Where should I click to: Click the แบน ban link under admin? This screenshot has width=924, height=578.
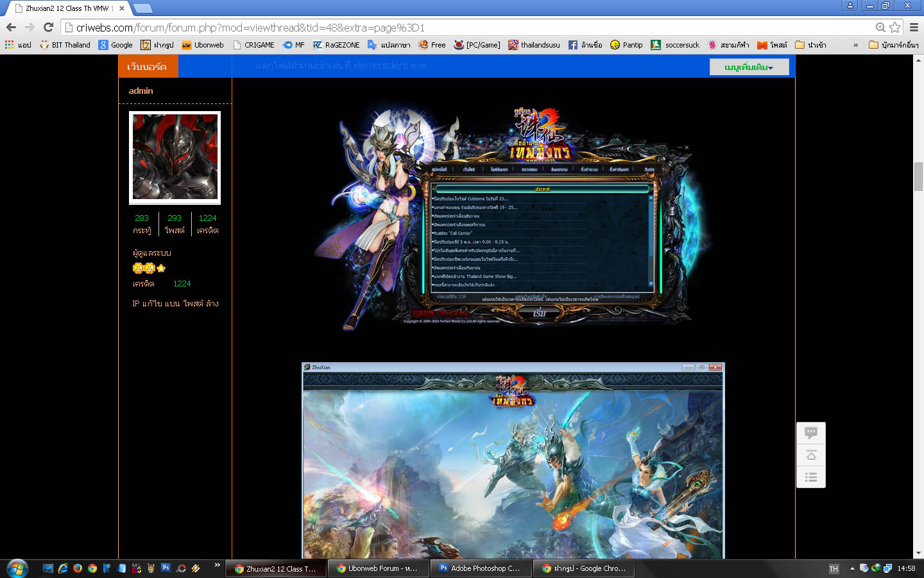click(x=173, y=303)
